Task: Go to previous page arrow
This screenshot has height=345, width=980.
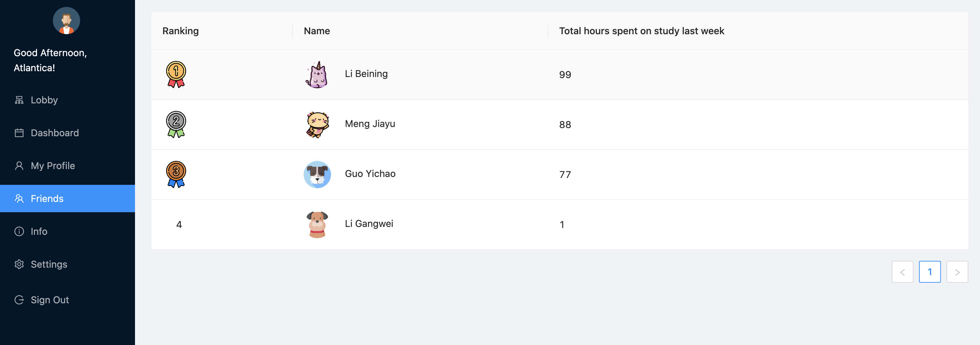Action: [903, 272]
